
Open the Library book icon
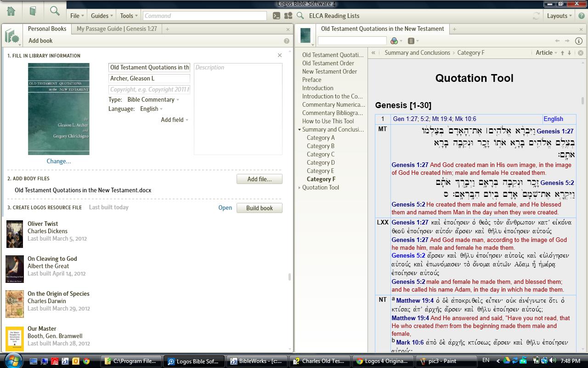click(33, 11)
